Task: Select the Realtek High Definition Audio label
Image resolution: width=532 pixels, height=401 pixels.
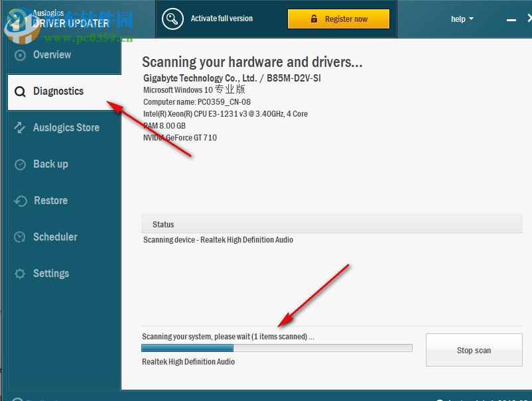Action: (x=188, y=361)
